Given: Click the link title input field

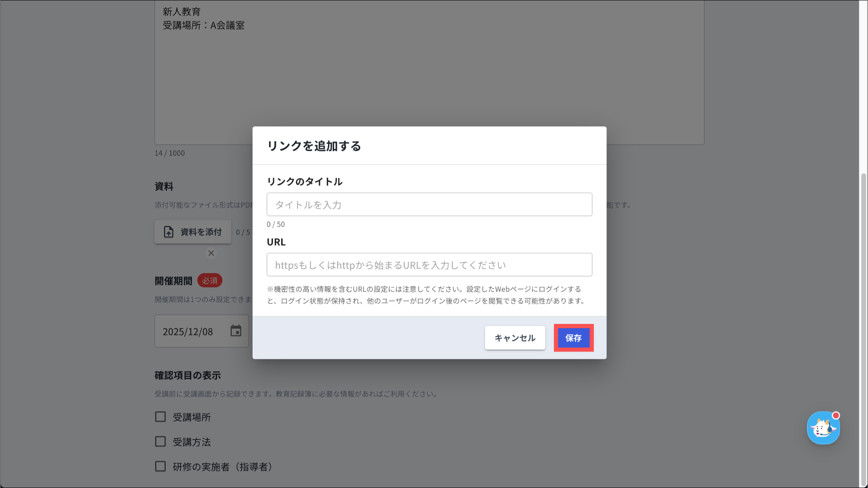Looking at the screenshot, I should coord(429,205).
